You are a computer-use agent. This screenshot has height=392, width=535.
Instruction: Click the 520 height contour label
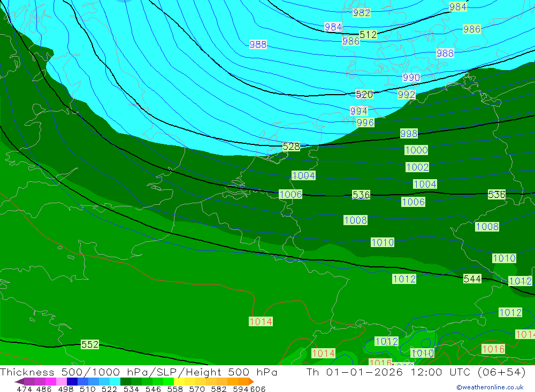point(364,94)
